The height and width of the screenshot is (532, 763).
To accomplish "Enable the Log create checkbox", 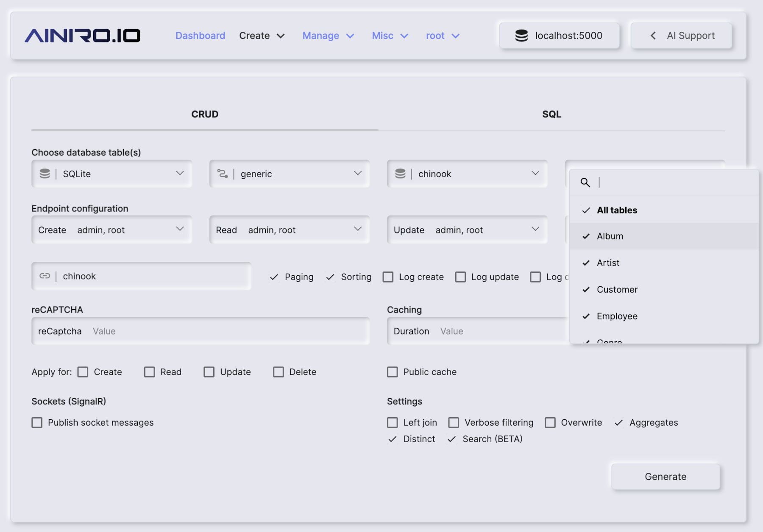I will coord(388,277).
